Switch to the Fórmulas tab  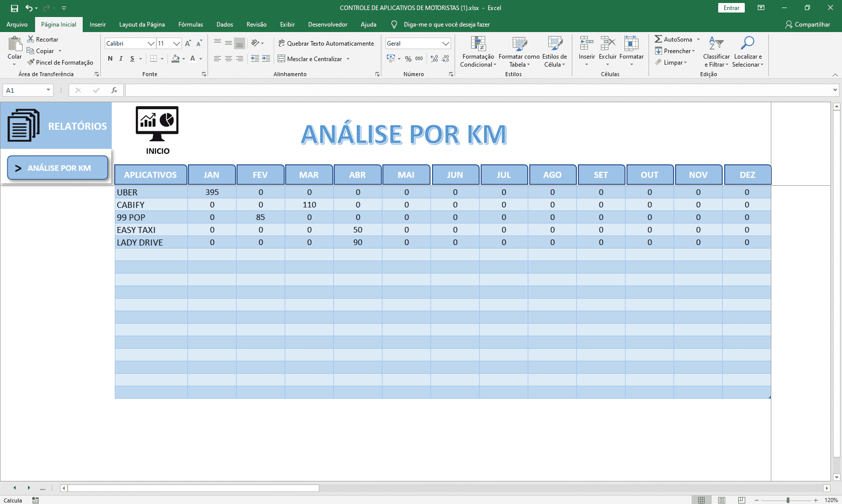190,25
